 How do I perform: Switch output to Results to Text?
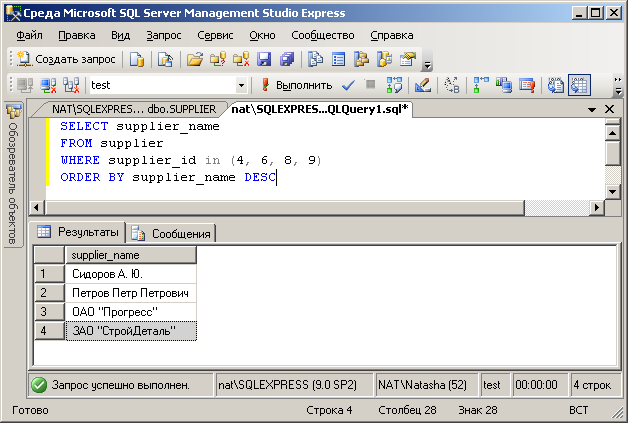tap(556, 85)
